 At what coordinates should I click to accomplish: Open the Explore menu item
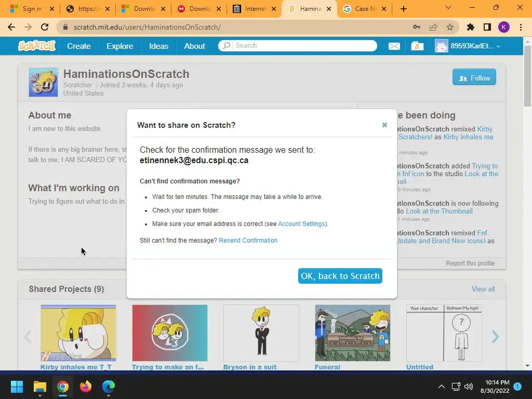coord(120,46)
